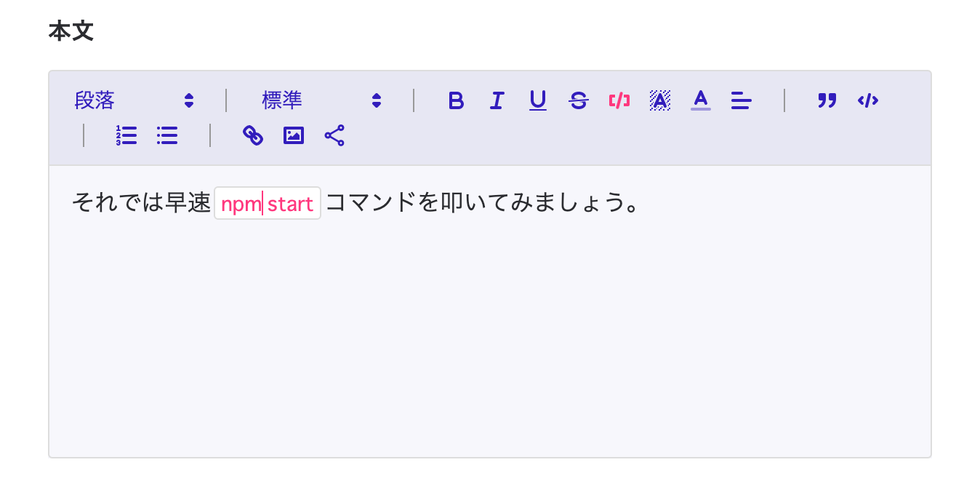Insert a code block
This screenshot has width=980, height=489.
[868, 100]
